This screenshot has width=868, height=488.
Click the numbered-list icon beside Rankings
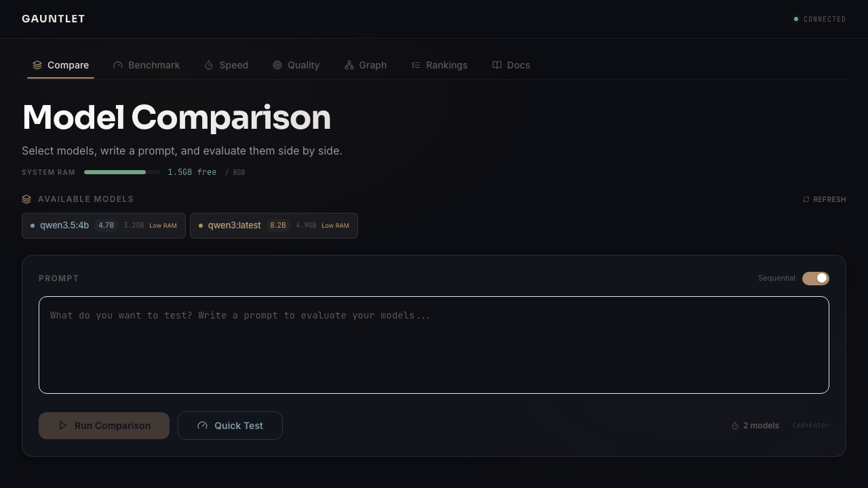pyautogui.click(x=416, y=65)
